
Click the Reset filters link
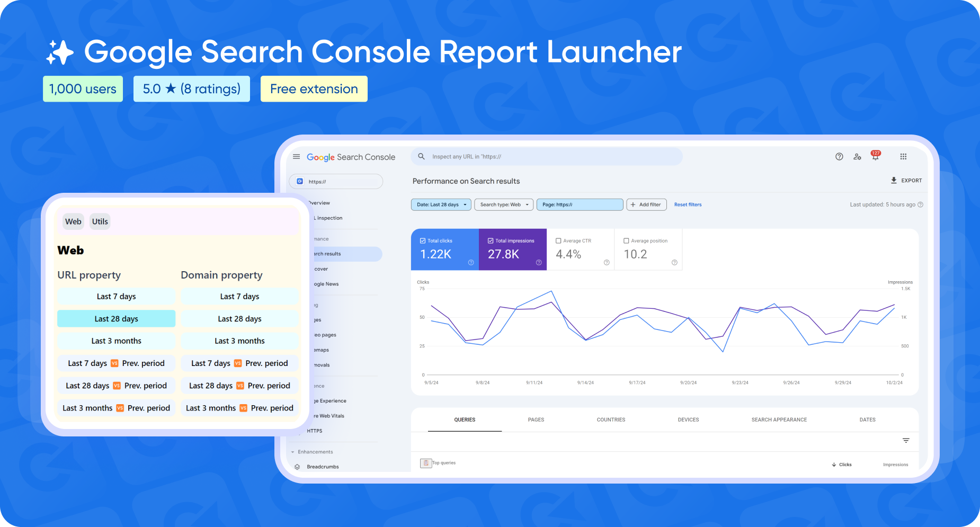click(x=688, y=204)
